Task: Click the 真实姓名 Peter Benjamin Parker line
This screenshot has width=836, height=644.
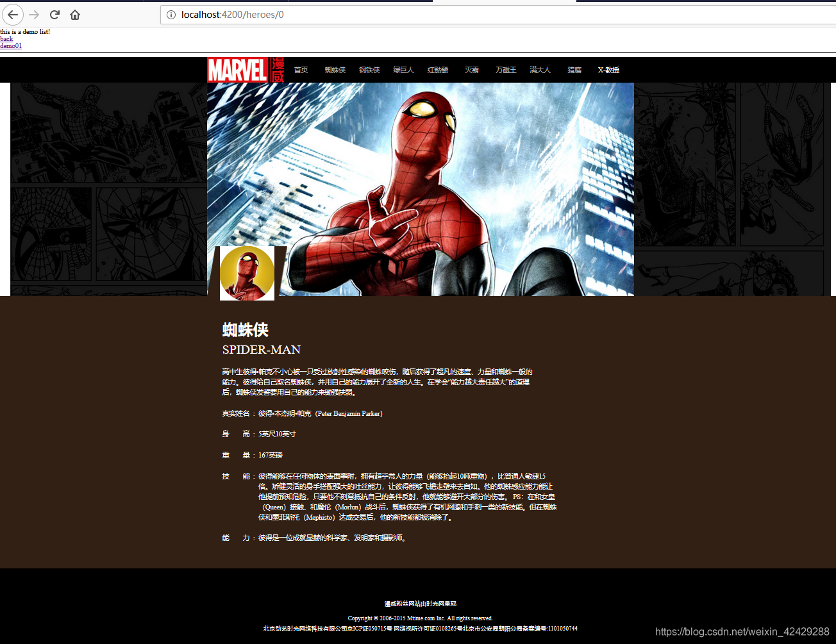Action: (302, 413)
